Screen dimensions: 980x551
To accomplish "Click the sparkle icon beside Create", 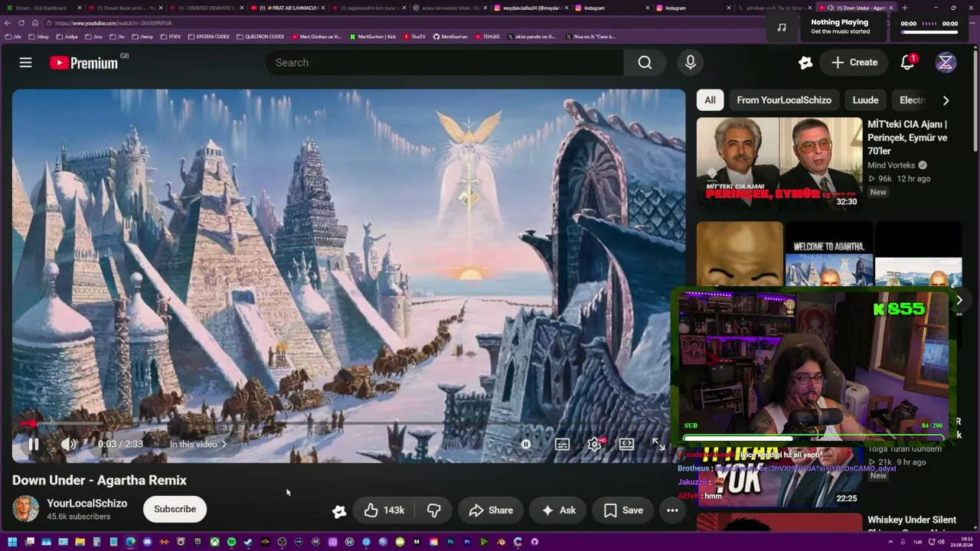I will pos(805,63).
